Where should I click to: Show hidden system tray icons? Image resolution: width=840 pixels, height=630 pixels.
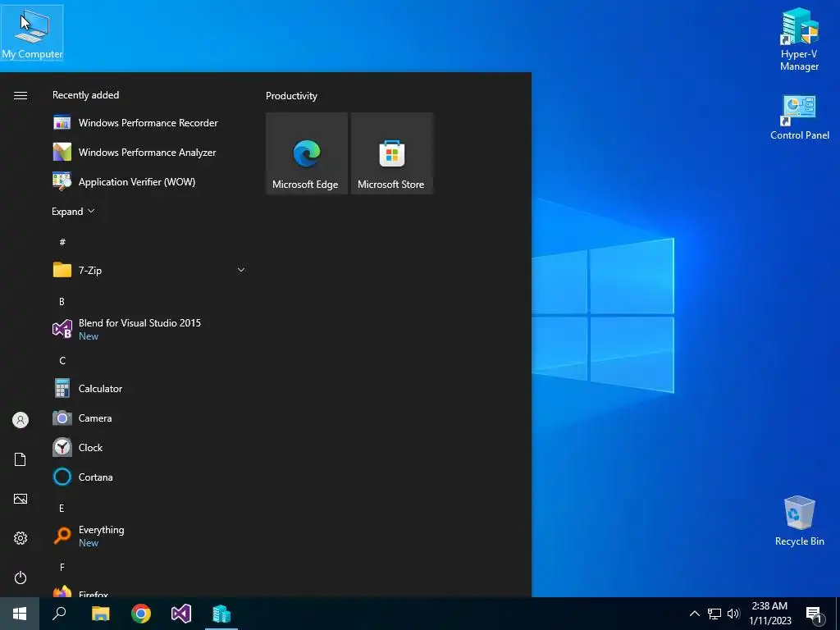pyautogui.click(x=694, y=614)
